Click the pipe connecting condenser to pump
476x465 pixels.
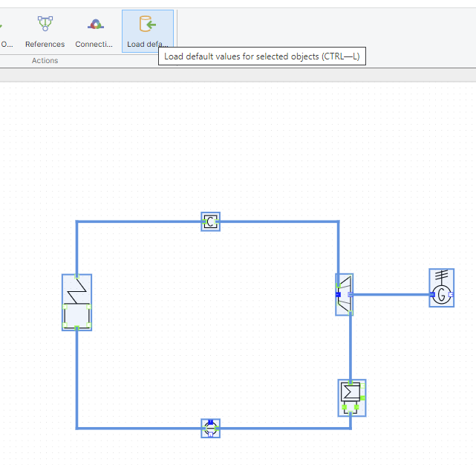[282, 429]
